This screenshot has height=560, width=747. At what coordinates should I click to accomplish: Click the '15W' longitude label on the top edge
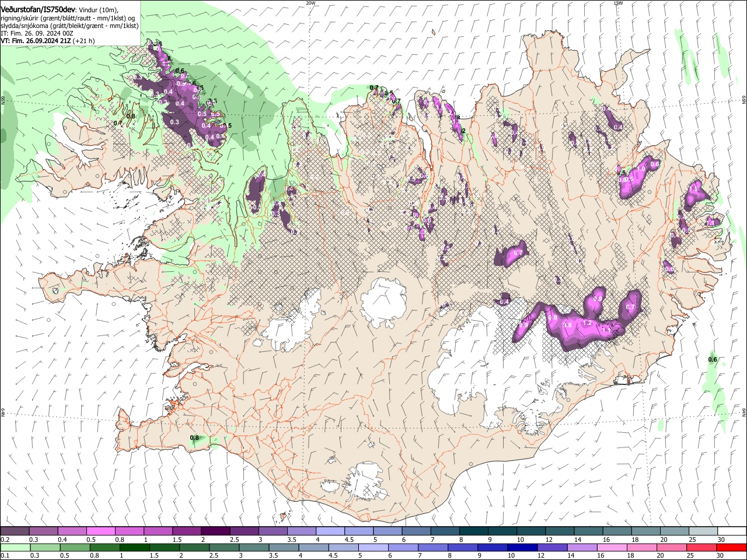pos(618,3)
